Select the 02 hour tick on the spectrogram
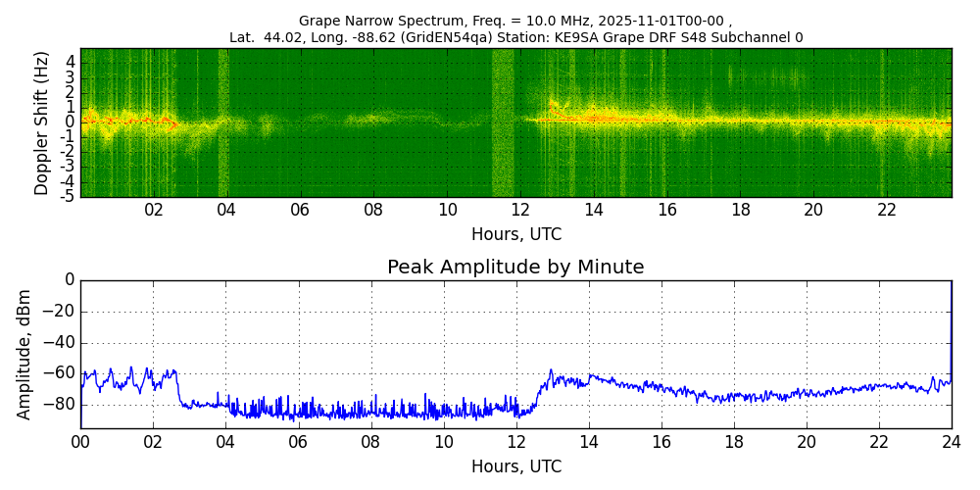The image size is (980, 490). point(154,210)
